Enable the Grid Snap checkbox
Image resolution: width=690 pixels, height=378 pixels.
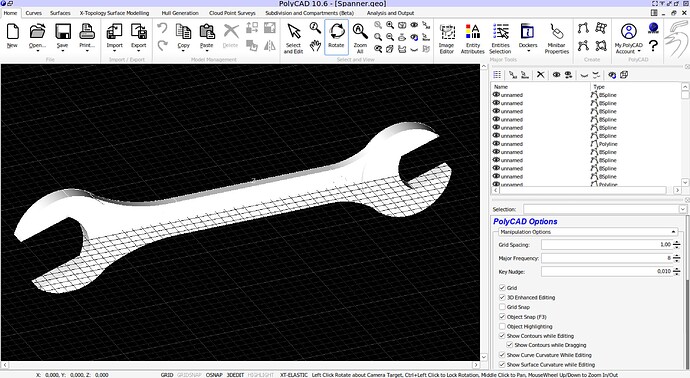(x=502, y=307)
